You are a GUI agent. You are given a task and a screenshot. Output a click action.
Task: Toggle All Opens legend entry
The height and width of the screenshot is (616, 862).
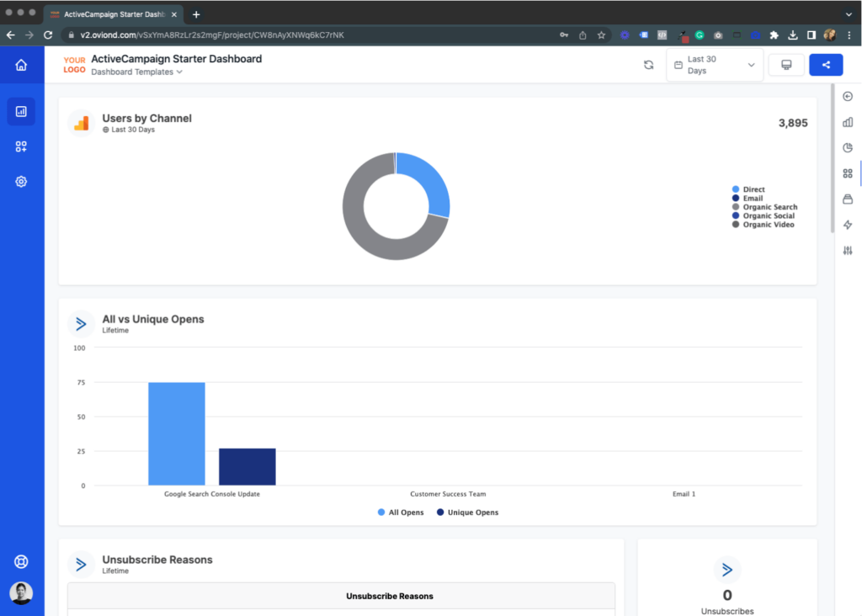pos(401,512)
